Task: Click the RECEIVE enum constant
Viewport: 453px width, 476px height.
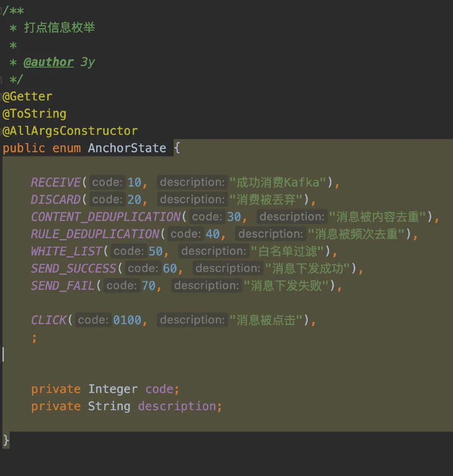Action: tap(55, 182)
